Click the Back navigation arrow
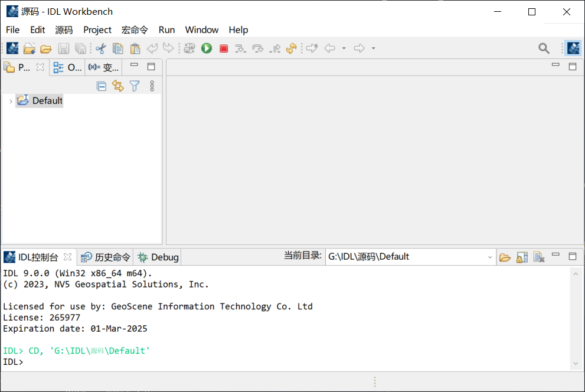 pyautogui.click(x=330, y=48)
